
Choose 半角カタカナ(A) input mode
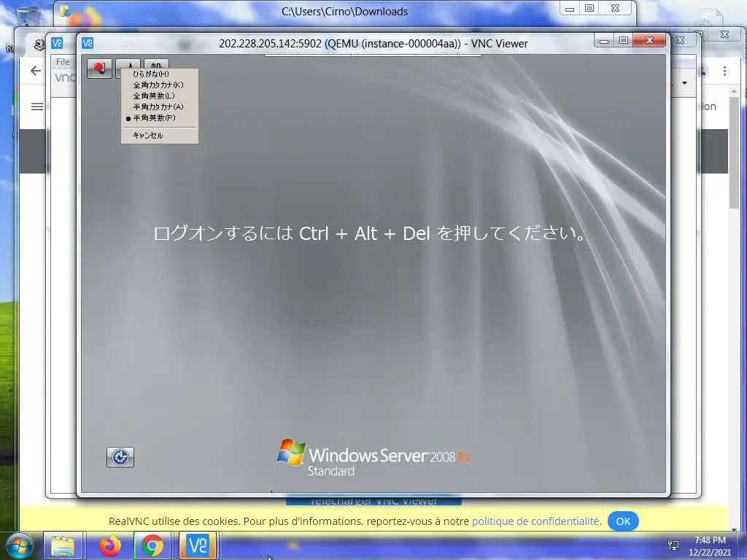point(160,106)
